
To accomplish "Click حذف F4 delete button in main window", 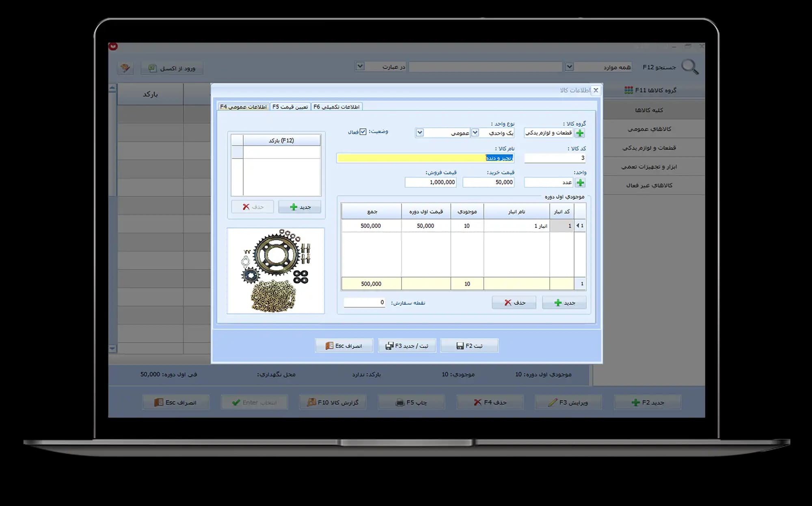I will pos(490,403).
